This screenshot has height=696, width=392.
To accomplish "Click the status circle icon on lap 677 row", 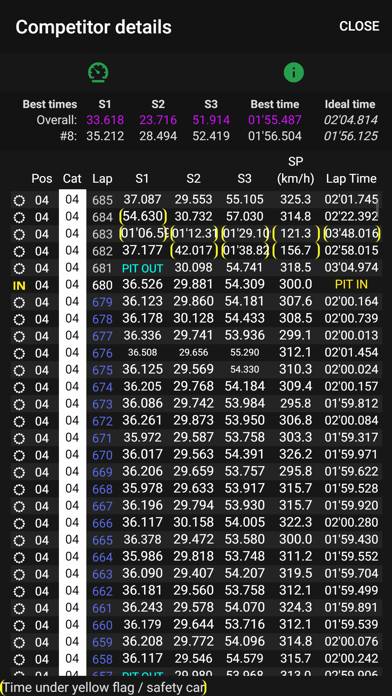I will click(x=19, y=336).
